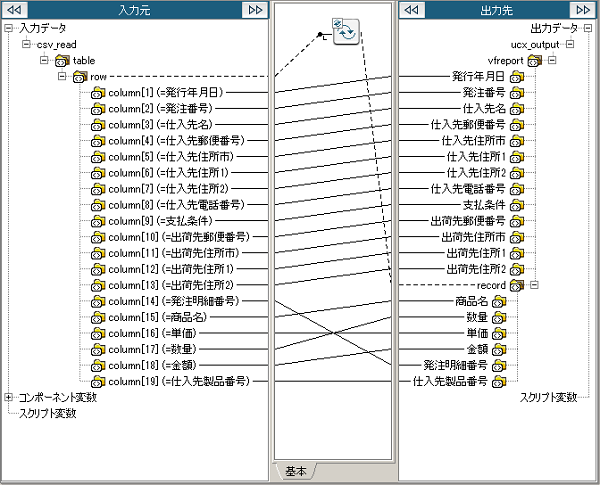Expand the コンポーネント変数 node
The height and width of the screenshot is (485, 600).
[10, 398]
